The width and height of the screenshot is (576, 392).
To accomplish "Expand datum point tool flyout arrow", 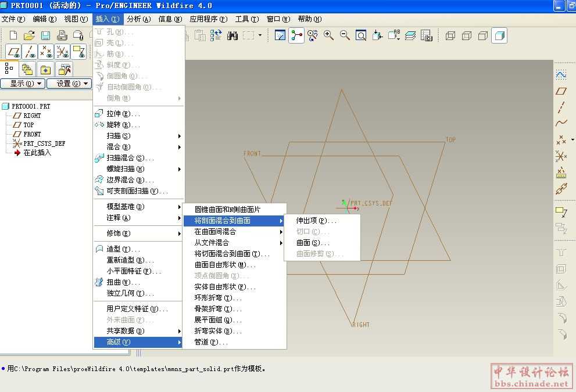I will click(x=573, y=139).
